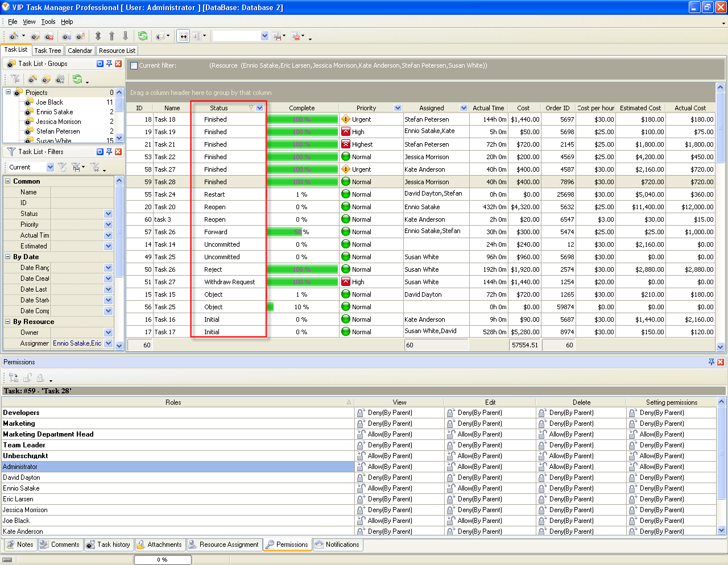Click the New Group icon in Groups panel
The height and width of the screenshot is (565, 728).
[32, 79]
